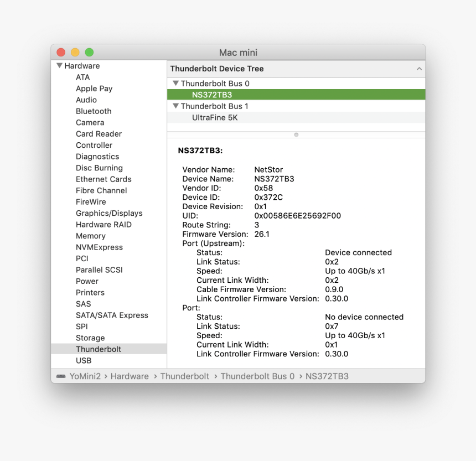Viewport: 476px width, 461px height.
Task: Select the Thunderbolt sidebar item
Action: 109,349
